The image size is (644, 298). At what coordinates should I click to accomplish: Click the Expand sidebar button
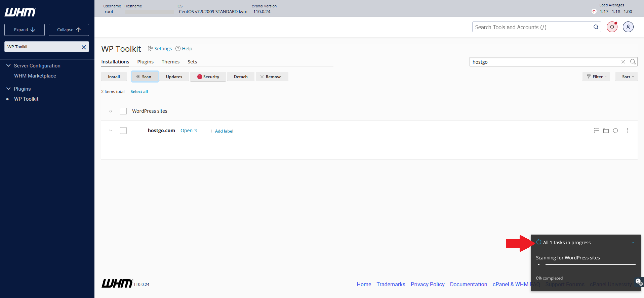coord(25,30)
